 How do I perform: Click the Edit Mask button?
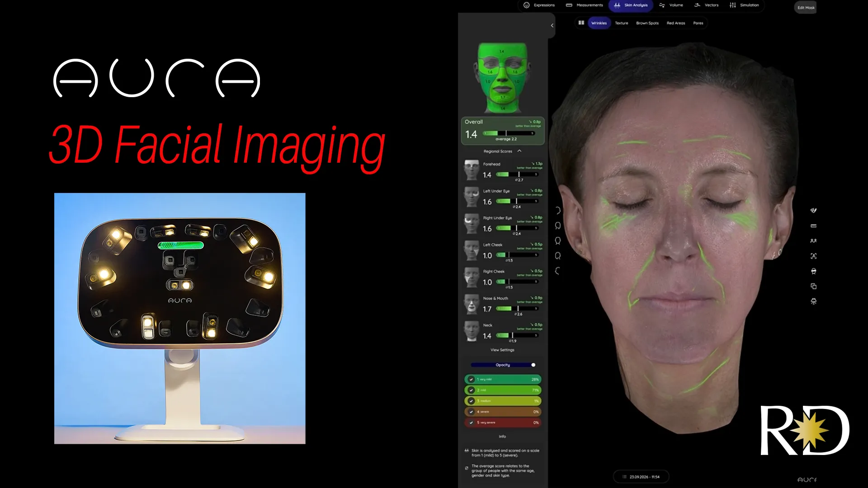[x=806, y=7]
